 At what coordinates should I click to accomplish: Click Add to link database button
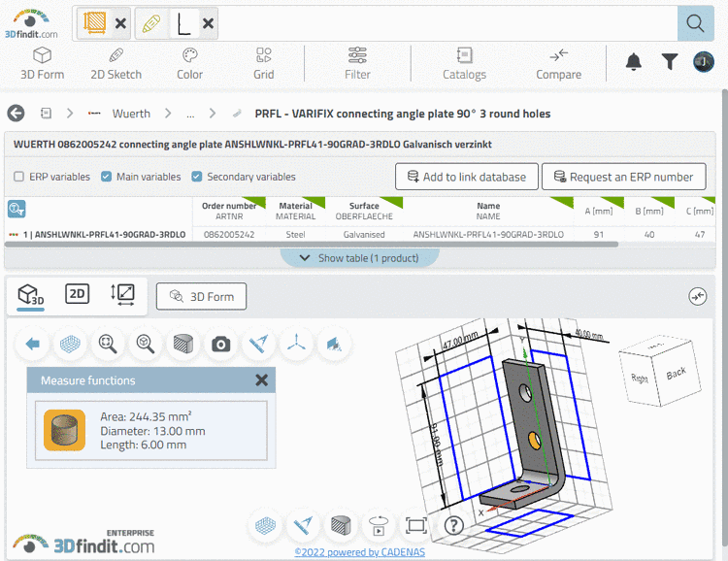click(x=467, y=177)
